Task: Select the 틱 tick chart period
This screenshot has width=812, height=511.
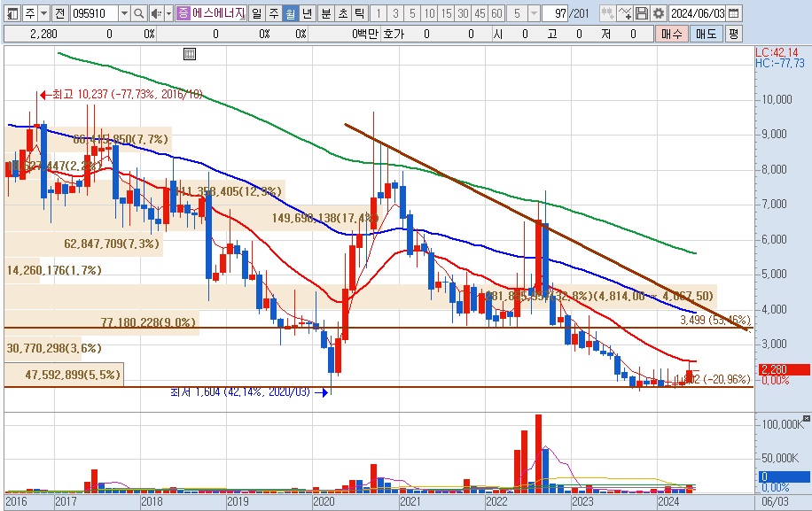Action: 359,13
